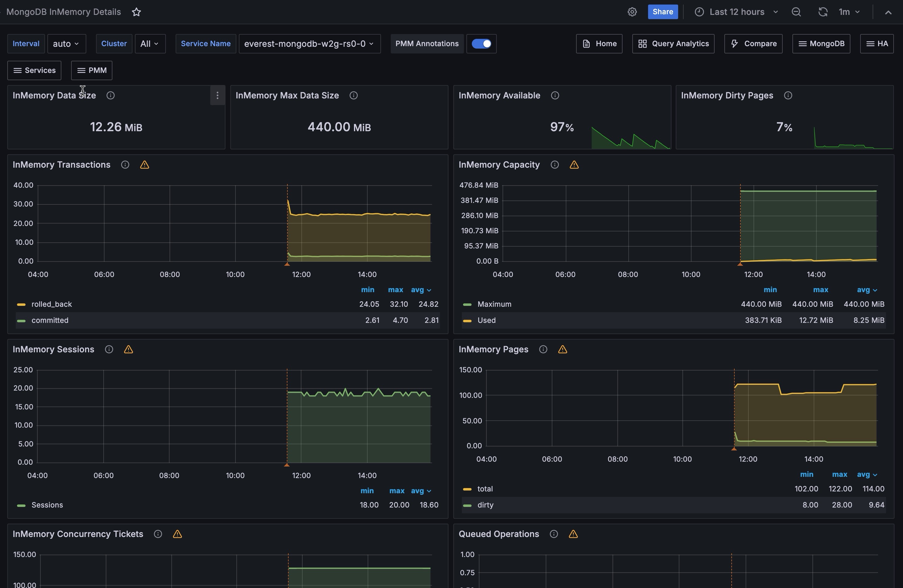Screen dimensions: 903x588
Task: Toggle PMM Annotations switch off
Action: click(481, 44)
